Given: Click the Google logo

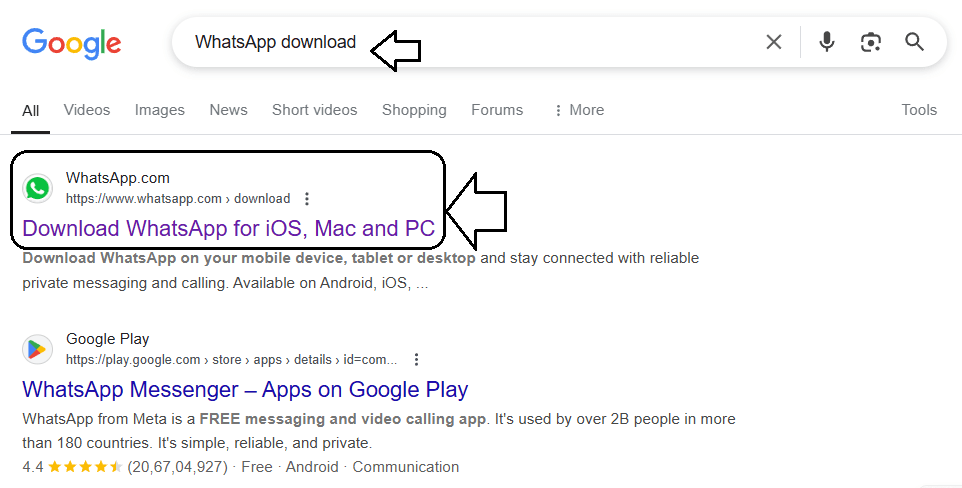Looking at the screenshot, I should pyautogui.click(x=71, y=42).
